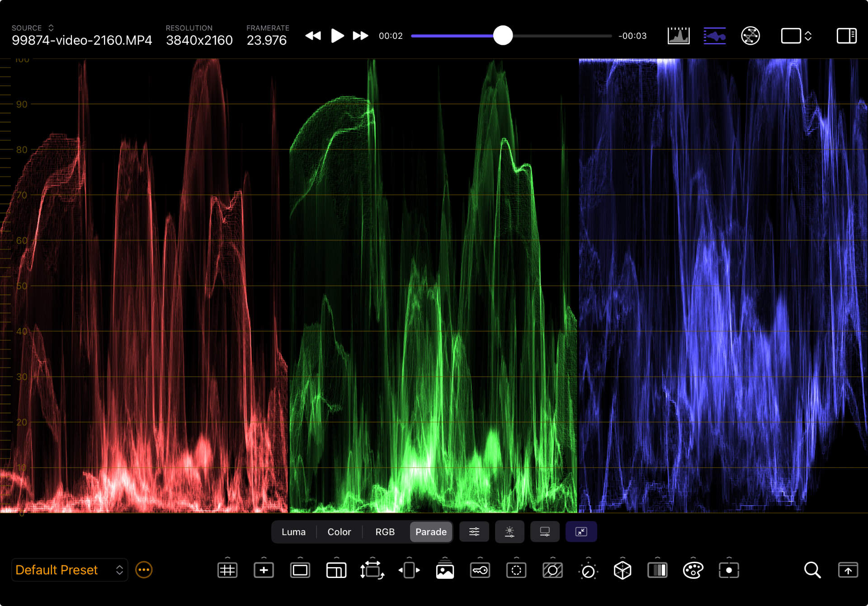Open the Default Preset dropdown
Viewport: 868px width, 606px height.
[x=69, y=570]
